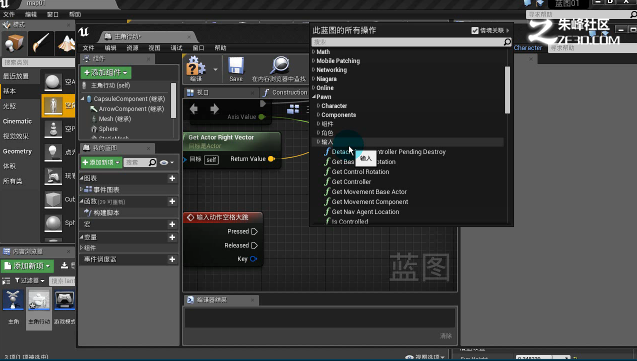Click the plus button beside Variables section
Screen dimensions: 637x361
(x=172, y=237)
